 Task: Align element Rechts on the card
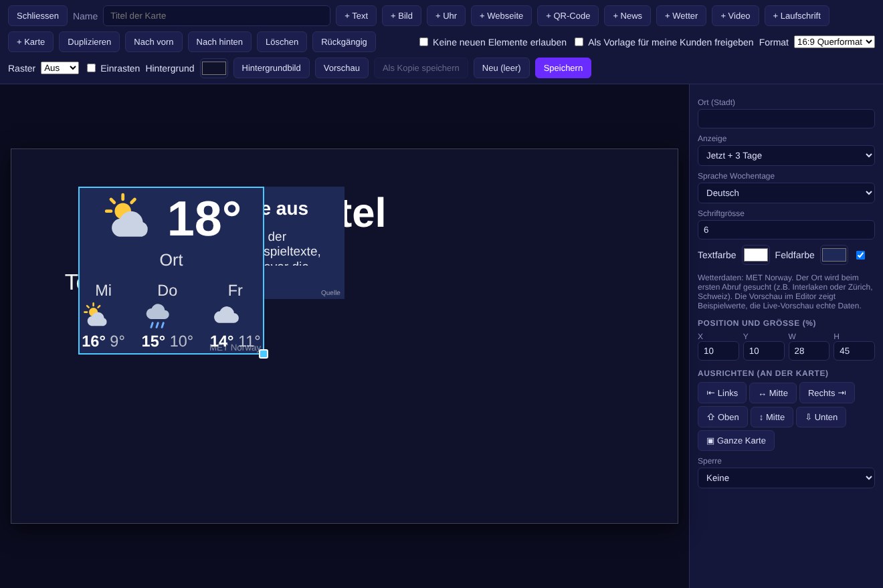click(827, 393)
